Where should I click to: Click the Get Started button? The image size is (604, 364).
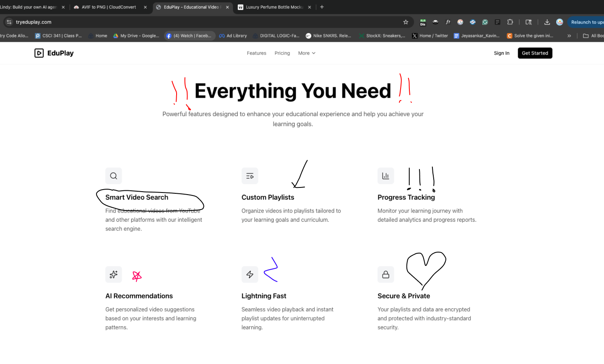point(535,53)
